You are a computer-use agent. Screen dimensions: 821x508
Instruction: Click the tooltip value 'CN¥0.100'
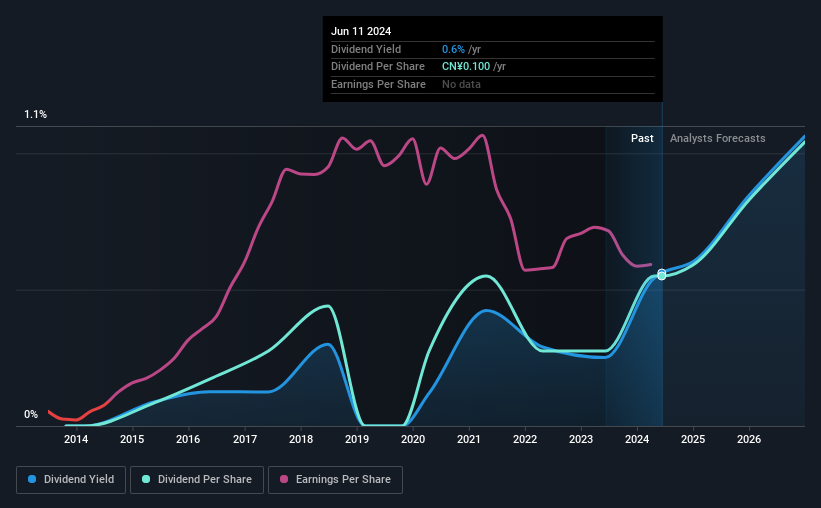tap(466, 67)
